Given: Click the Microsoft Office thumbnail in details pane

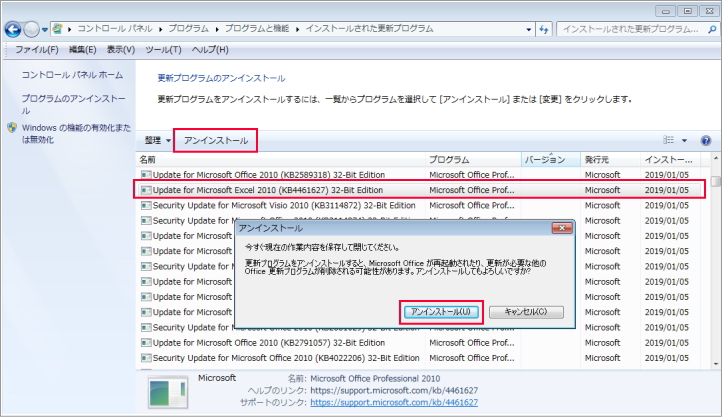Looking at the screenshot, I should tap(163, 391).
